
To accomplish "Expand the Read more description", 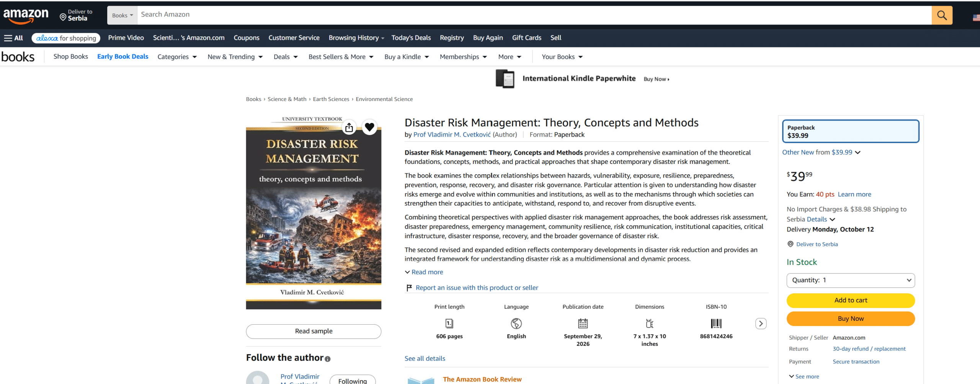I will coord(424,272).
